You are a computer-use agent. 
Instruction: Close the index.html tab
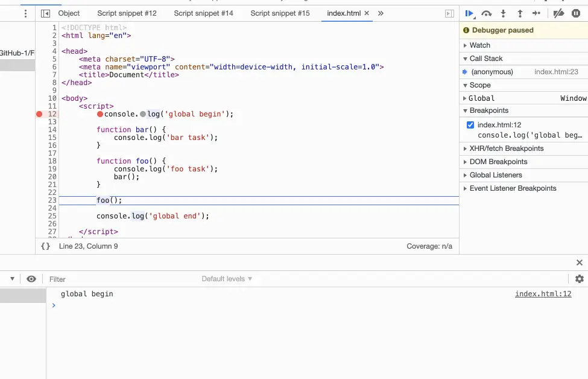[x=367, y=13]
